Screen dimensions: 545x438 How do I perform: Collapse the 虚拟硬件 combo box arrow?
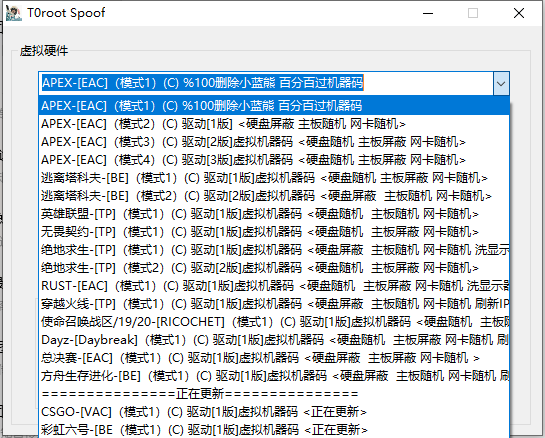coord(501,83)
